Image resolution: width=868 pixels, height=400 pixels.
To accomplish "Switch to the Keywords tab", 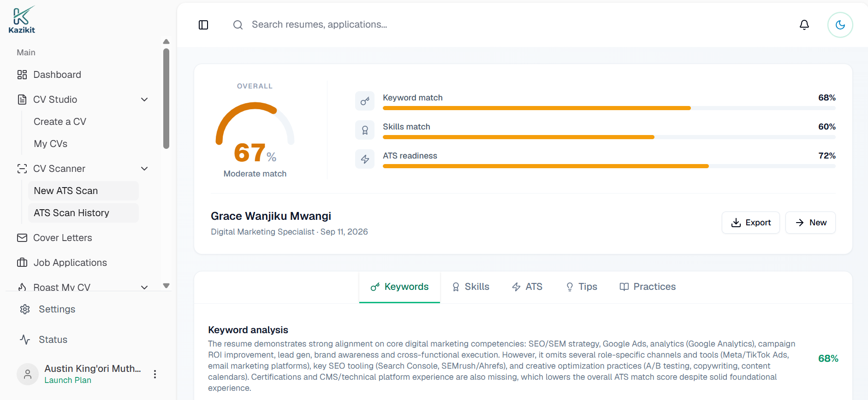I will 399,287.
